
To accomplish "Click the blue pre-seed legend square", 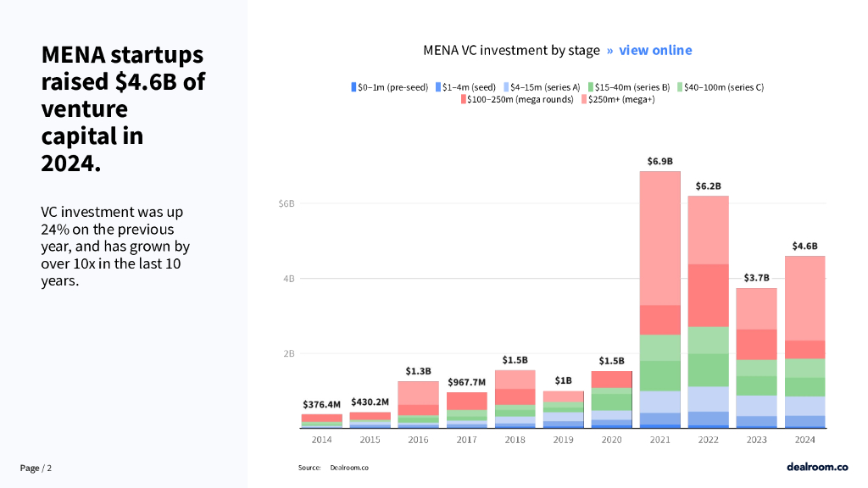I will (x=353, y=87).
